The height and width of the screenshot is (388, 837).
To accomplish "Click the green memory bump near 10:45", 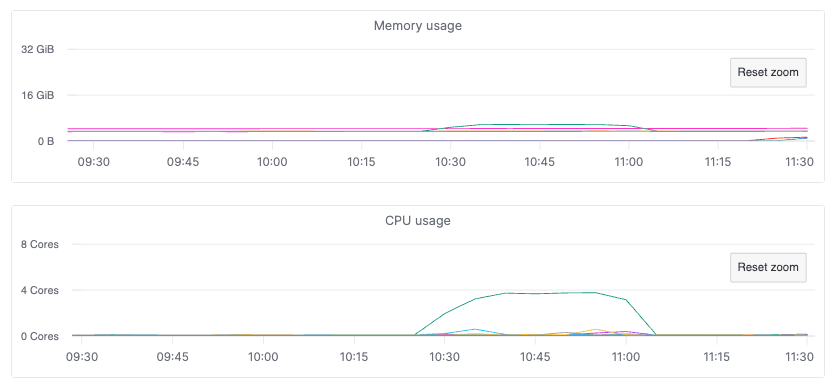I will pos(539,124).
